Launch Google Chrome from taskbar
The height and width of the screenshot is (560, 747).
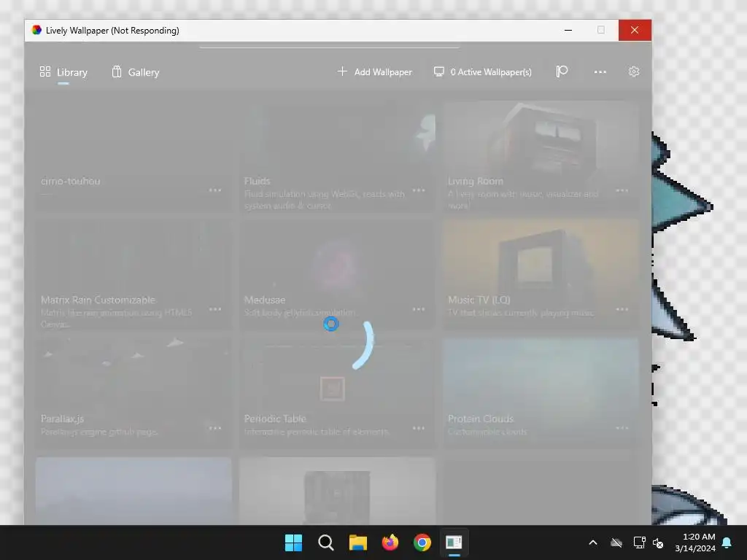pyautogui.click(x=422, y=542)
